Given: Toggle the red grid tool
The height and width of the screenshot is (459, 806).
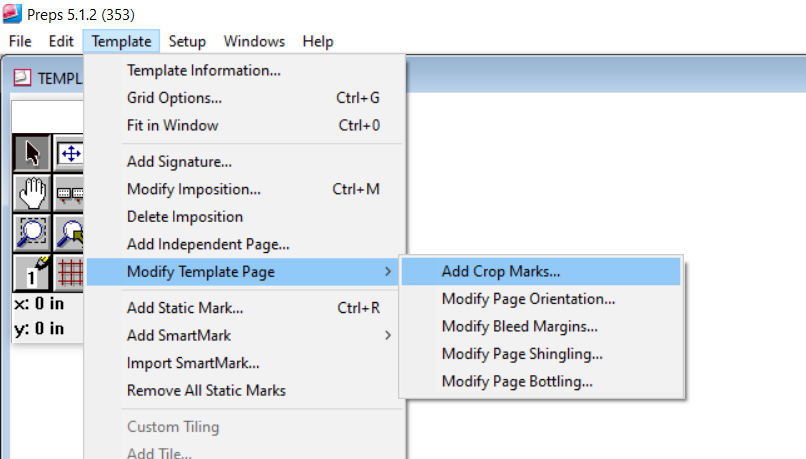Looking at the screenshot, I should pos(69,272).
